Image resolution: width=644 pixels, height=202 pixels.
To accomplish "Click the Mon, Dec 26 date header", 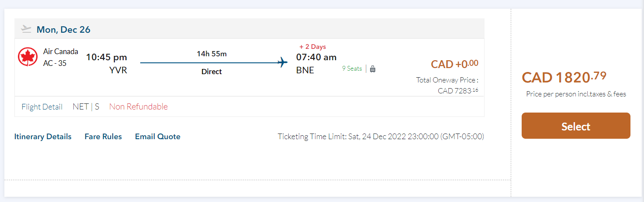I will 63,30.
